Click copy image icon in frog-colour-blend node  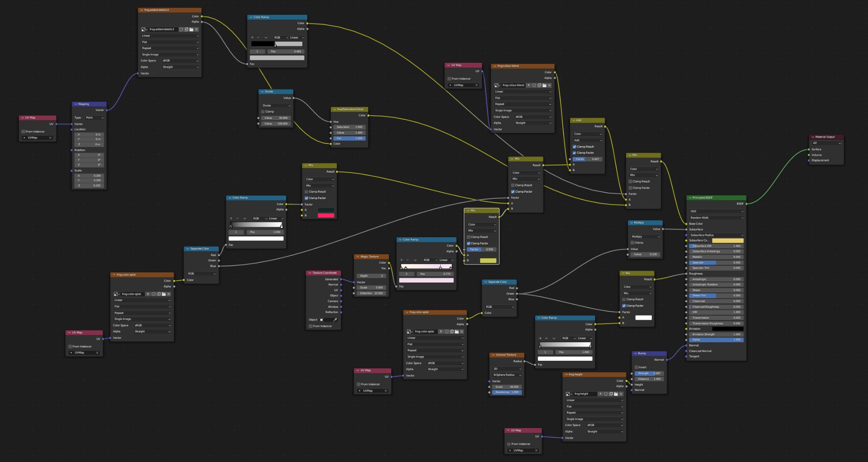pyautogui.click(x=539, y=85)
